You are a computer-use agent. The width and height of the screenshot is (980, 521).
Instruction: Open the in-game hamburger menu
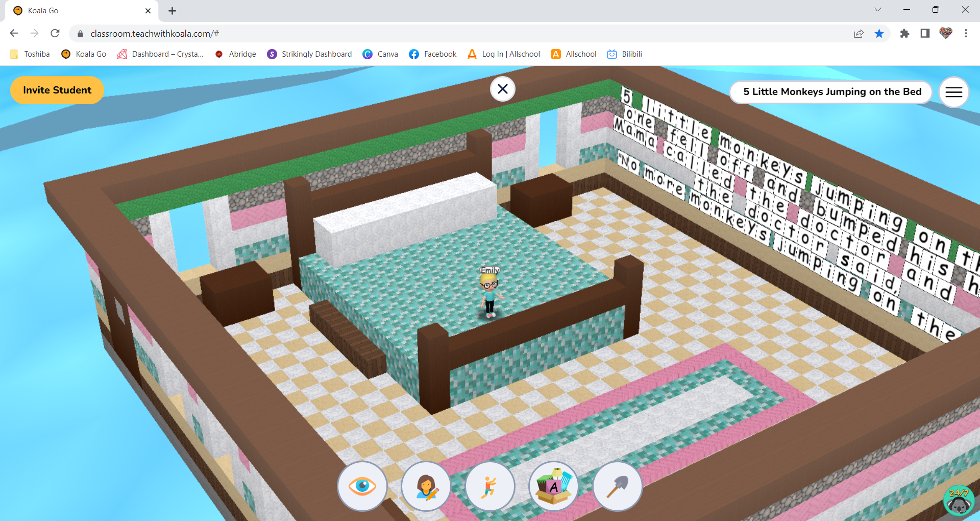[x=953, y=92]
